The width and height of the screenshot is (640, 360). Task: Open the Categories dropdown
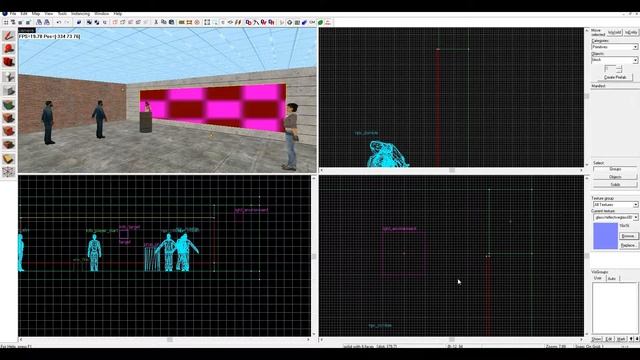point(615,47)
